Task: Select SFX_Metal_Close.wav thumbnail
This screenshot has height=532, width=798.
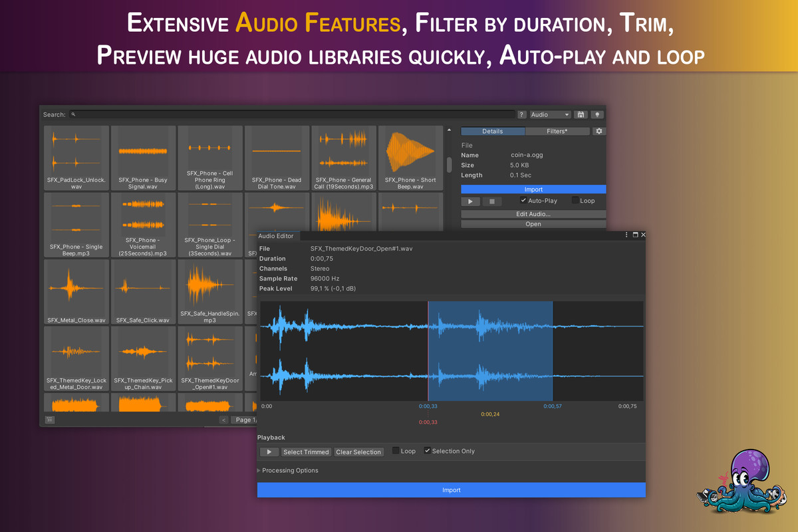Action: click(x=76, y=292)
